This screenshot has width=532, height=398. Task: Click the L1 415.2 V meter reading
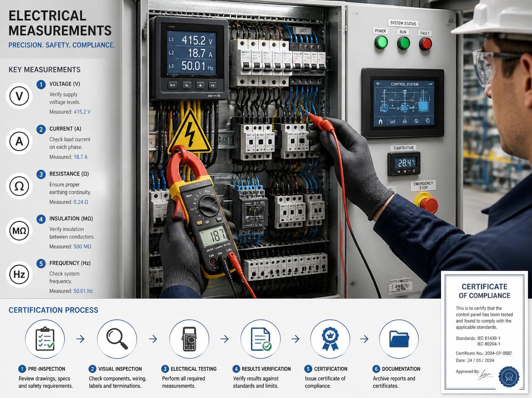tap(190, 40)
